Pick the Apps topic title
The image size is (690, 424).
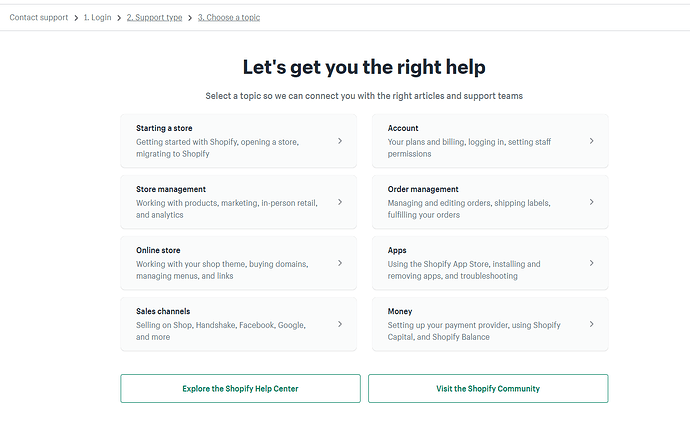[397, 250]
